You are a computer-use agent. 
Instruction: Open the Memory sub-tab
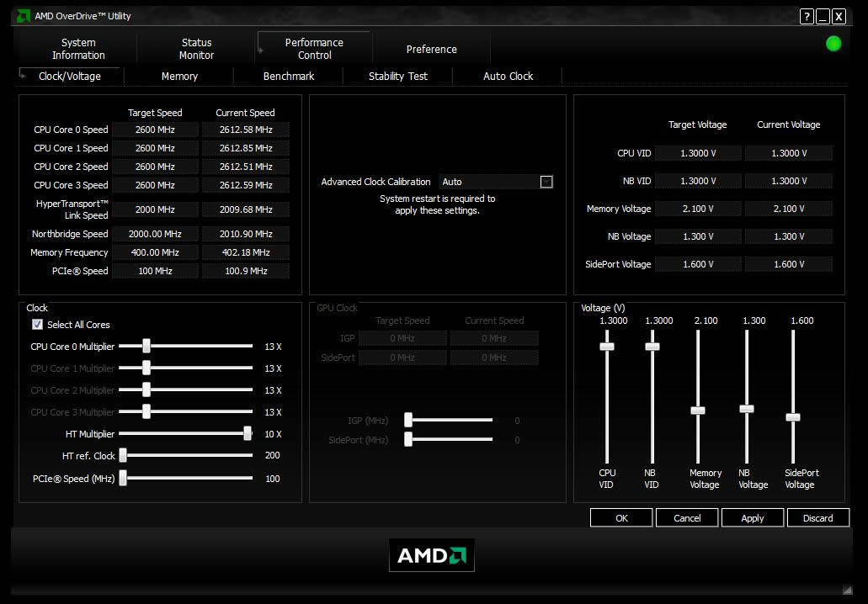179,77
